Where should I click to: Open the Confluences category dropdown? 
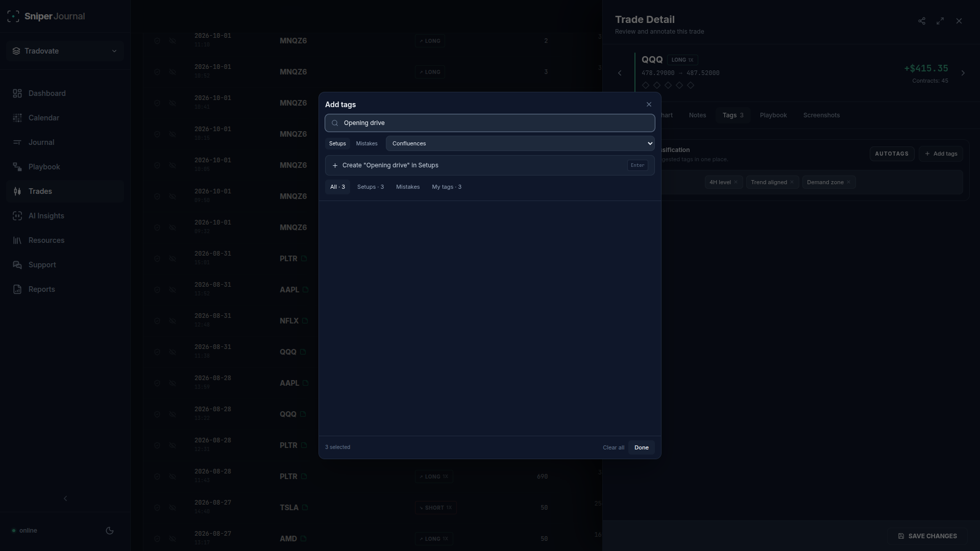(x=520, y=143)
